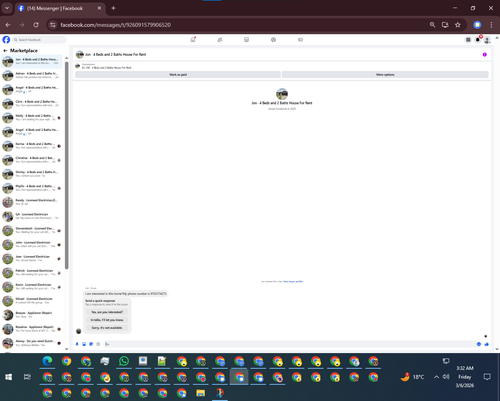Open the Karina 4 Beds conversation

coord(32,146)
